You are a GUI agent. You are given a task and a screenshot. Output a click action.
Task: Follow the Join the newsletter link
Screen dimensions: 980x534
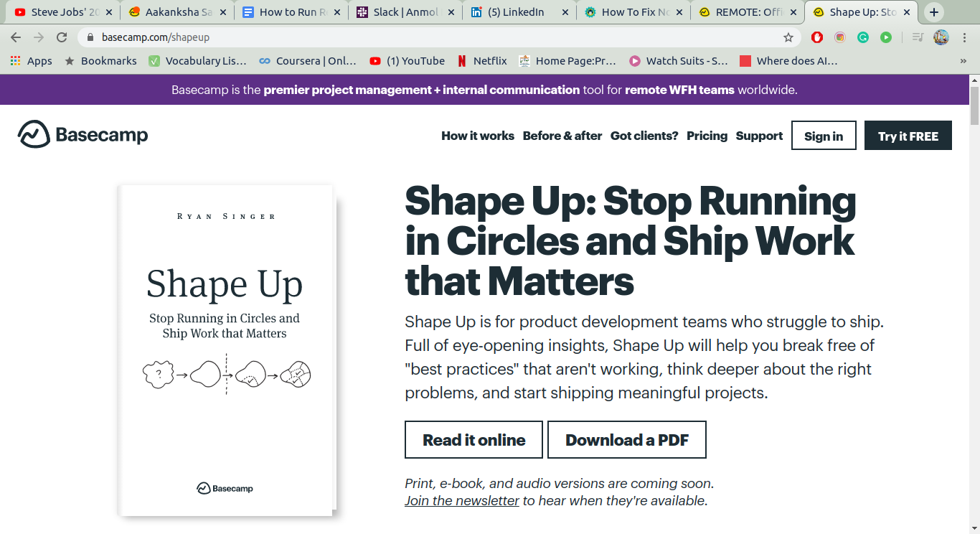[462, 500]
